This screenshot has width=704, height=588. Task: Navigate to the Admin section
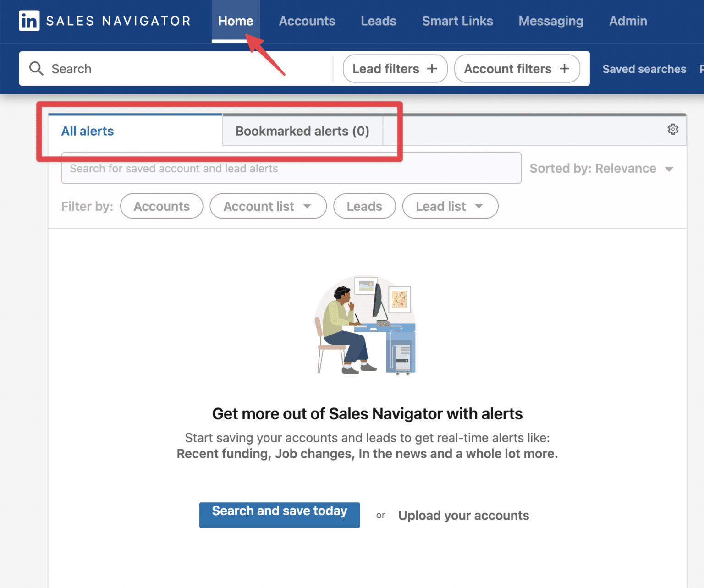click(628, 21)
